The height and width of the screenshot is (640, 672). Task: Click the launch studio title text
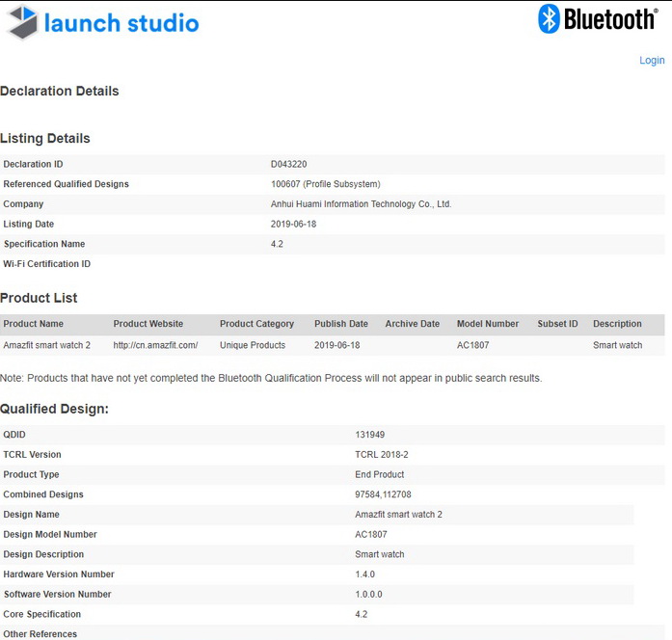[x=121, y=23]
